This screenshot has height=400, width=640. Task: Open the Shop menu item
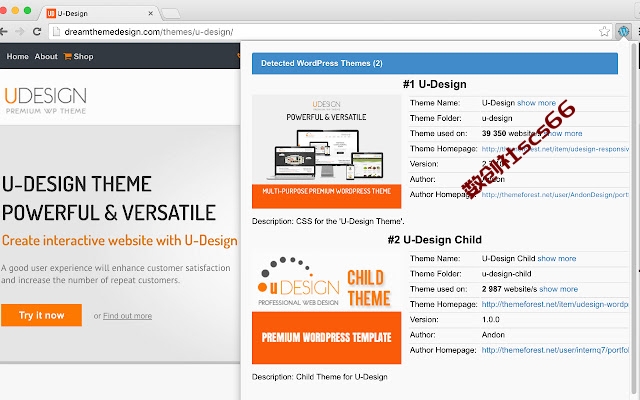click(x=83, y=56)
